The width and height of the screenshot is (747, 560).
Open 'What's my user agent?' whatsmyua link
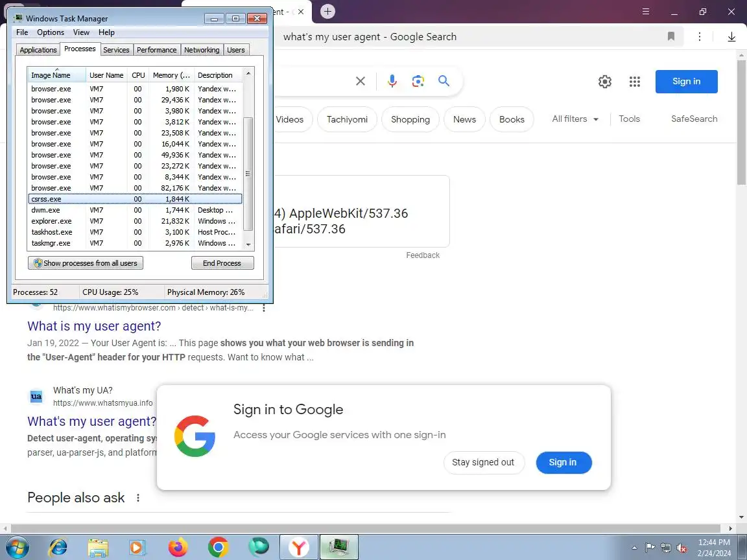click(92, 421)
